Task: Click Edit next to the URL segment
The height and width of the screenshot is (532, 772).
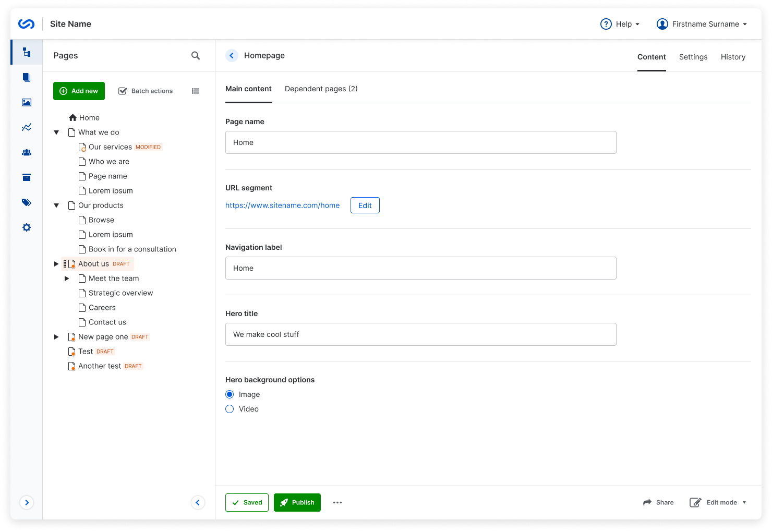Action: pyautogui.click(x=365, y=205)
